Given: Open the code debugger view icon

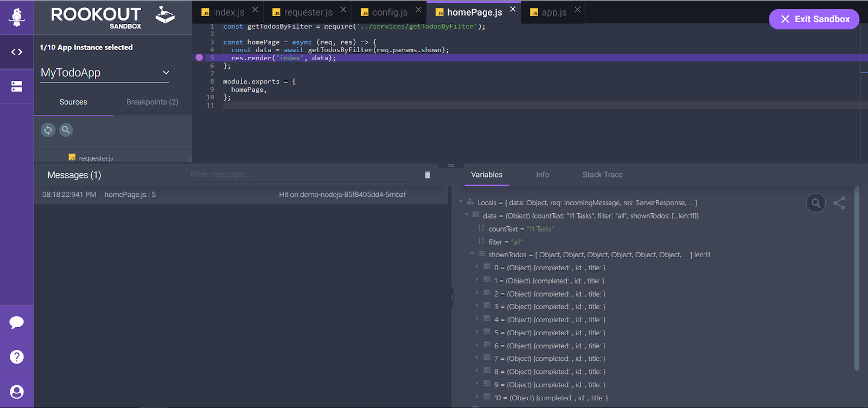Looking at the screenshot, I should (17, 52).
